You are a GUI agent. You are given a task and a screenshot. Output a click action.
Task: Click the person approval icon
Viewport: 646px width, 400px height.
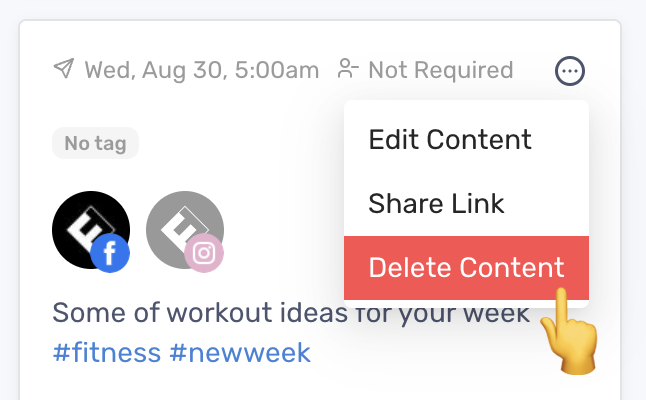click(x=348, y=68)
